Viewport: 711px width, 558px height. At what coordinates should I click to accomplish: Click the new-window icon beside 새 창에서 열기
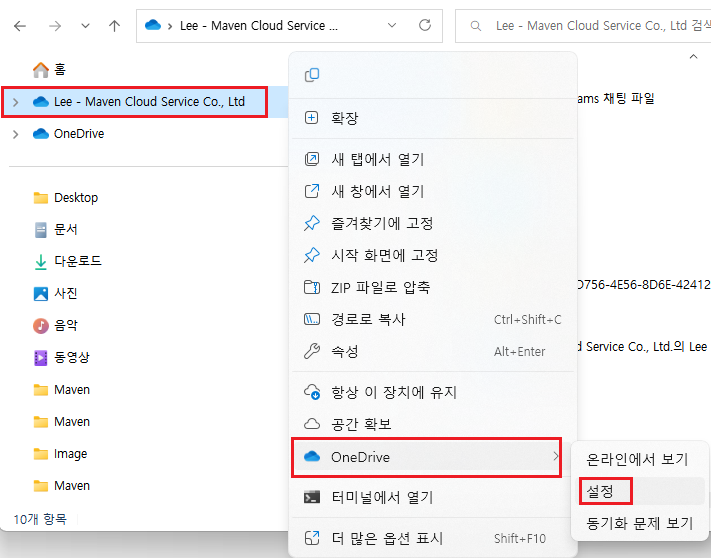[312, 191]
